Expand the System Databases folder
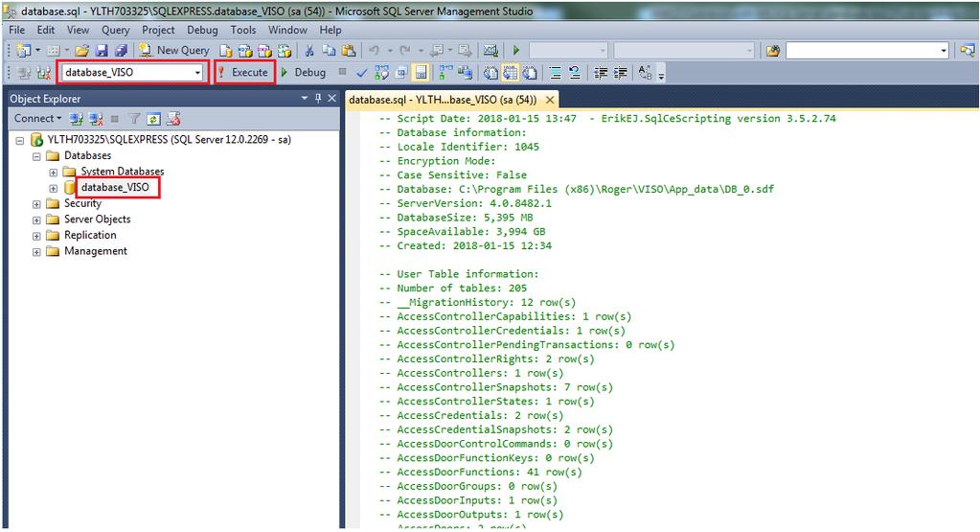980x532 pixels. click(53, 173)
